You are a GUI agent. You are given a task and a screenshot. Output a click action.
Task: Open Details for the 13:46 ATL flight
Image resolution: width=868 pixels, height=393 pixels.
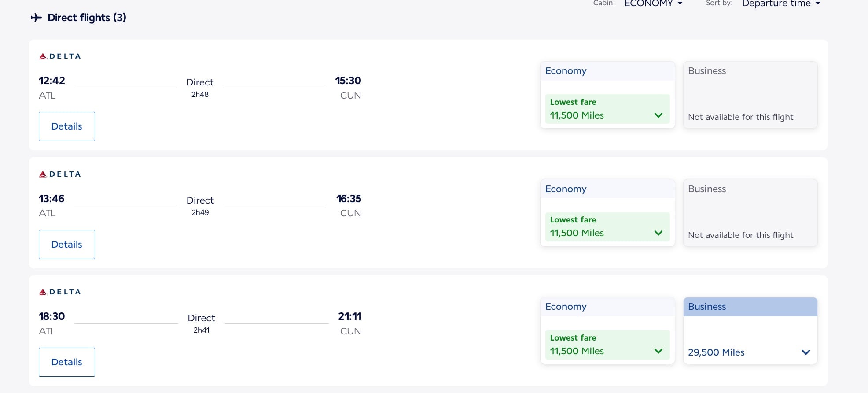coord(66,244)
